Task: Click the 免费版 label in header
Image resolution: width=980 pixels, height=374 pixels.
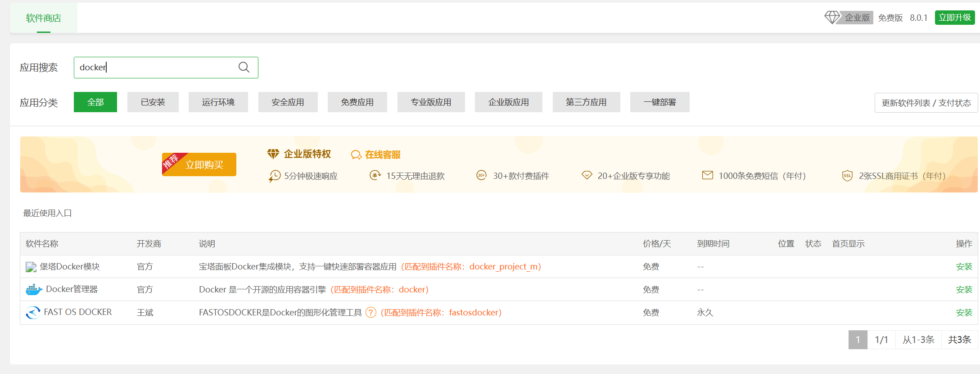Action: [890, 18]
